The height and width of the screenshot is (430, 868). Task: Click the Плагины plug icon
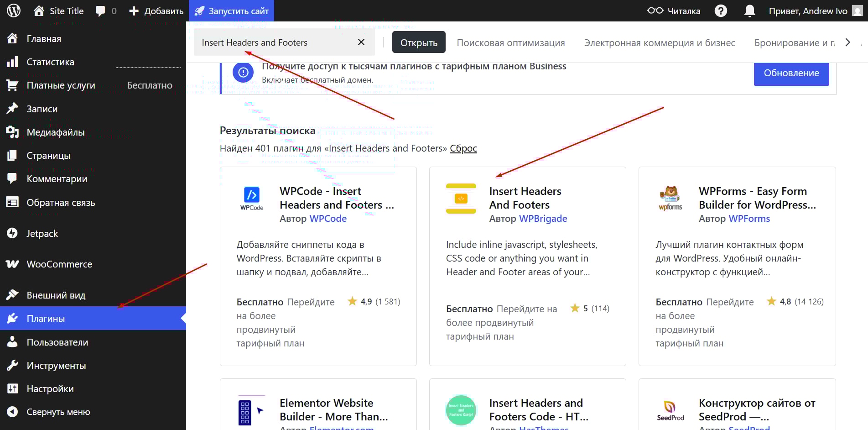tap(12, 318)
